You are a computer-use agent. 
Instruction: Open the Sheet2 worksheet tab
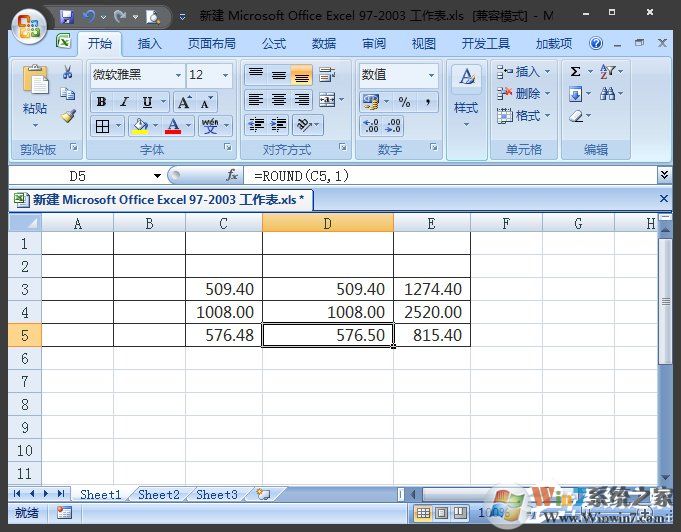click(159, 494)
